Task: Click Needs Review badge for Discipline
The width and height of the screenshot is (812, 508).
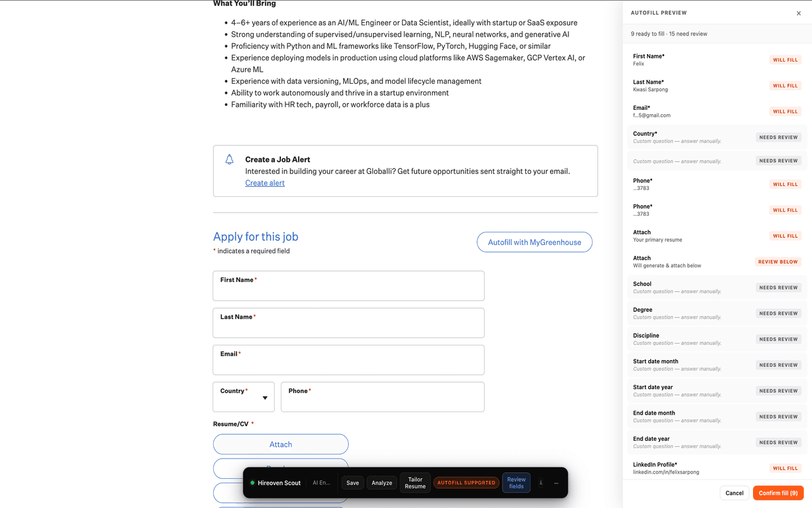Action: tap(778, 339)
